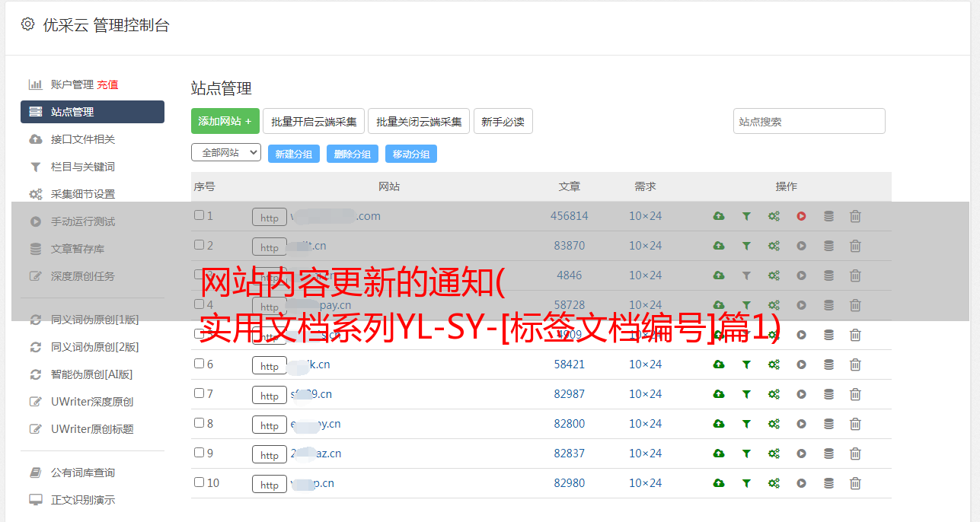The width and height of the screenshot is (980, 522).
Task: Open 采集细节设置 sidebar item
Action: pyautogui.click(x=83, y=194)
